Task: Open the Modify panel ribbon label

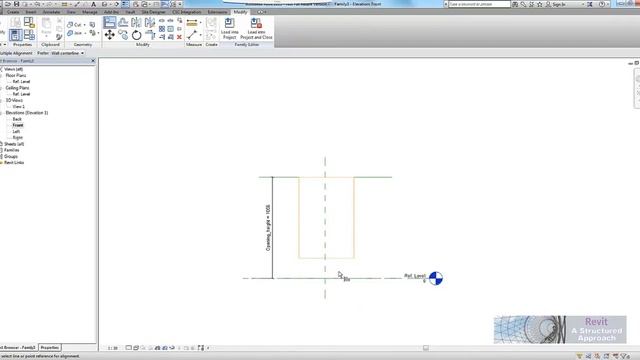Action: coord(142,44)
